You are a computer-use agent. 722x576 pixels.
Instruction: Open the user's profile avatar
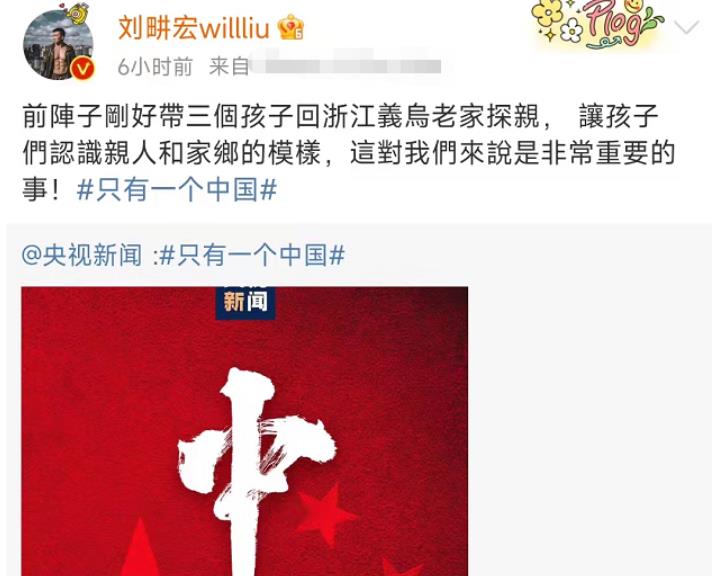58,45
